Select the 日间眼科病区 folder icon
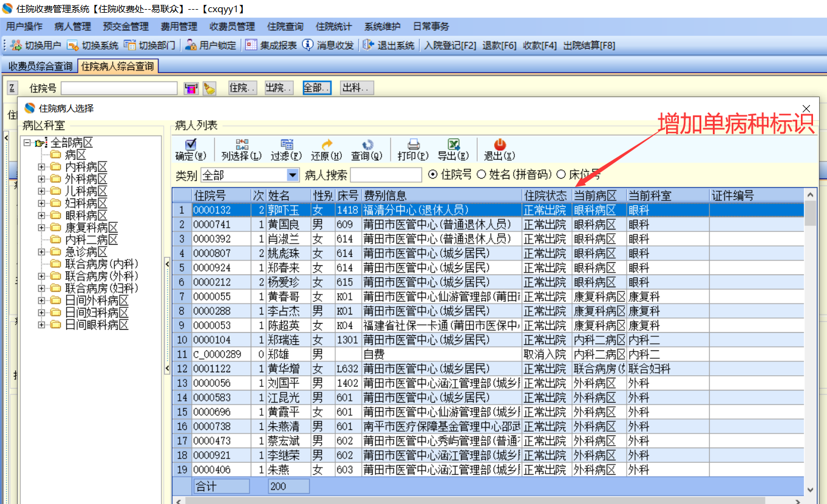 (x=56, y=325)
